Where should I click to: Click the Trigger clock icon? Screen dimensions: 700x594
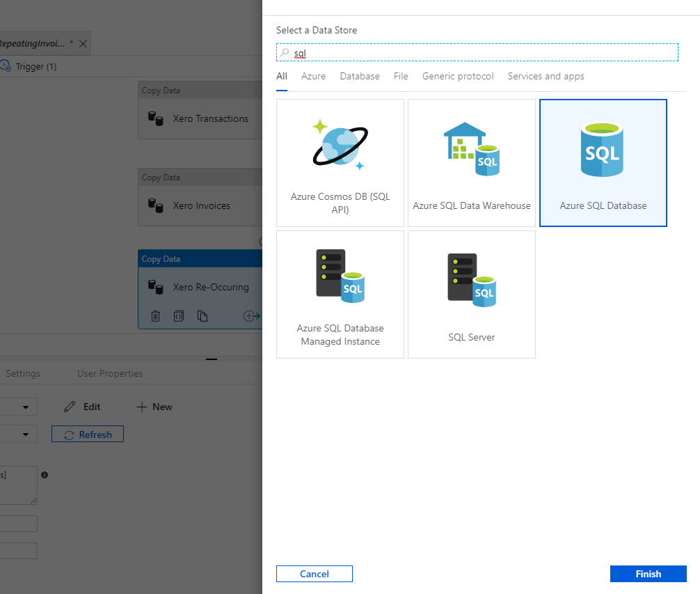pos(6,66)
